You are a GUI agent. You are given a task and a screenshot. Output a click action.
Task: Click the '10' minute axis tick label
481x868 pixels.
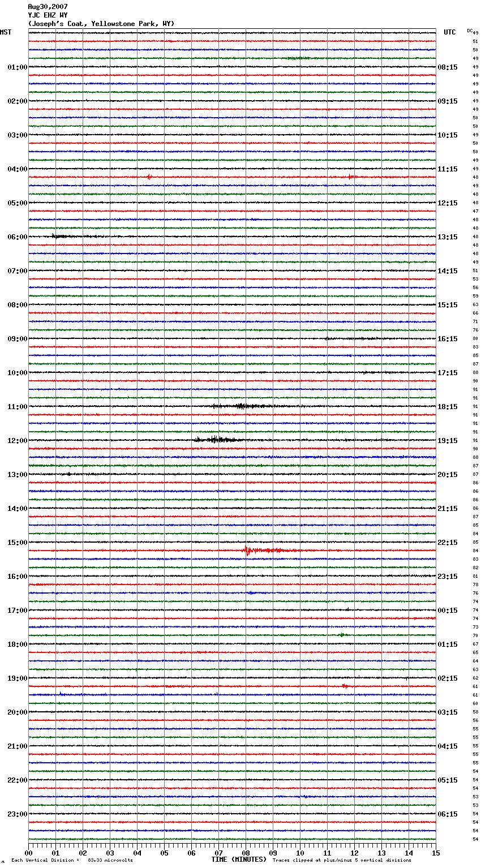(x=300, y=853)
